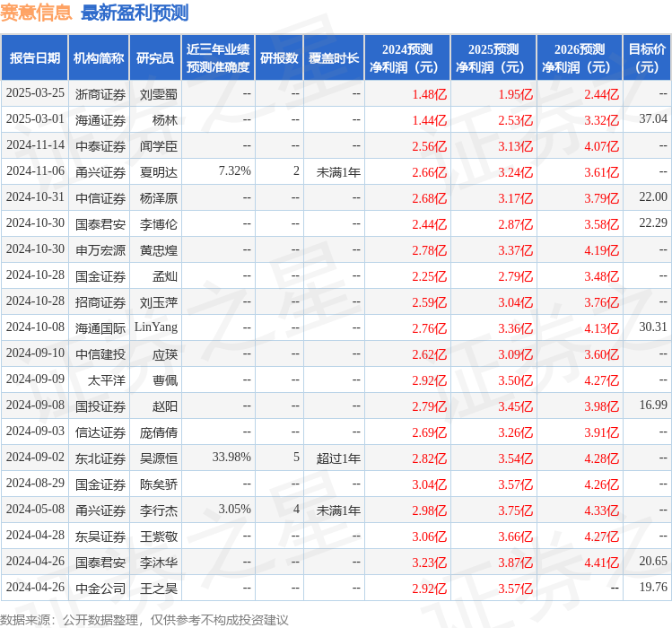Select the 中信证券 institution cell

[x=100, y=198]
